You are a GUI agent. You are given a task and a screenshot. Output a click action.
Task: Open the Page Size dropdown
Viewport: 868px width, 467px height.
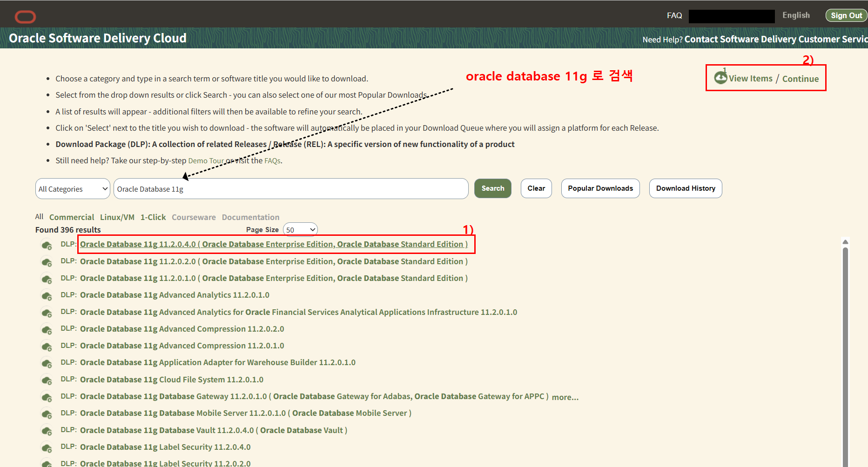(301, 230)
